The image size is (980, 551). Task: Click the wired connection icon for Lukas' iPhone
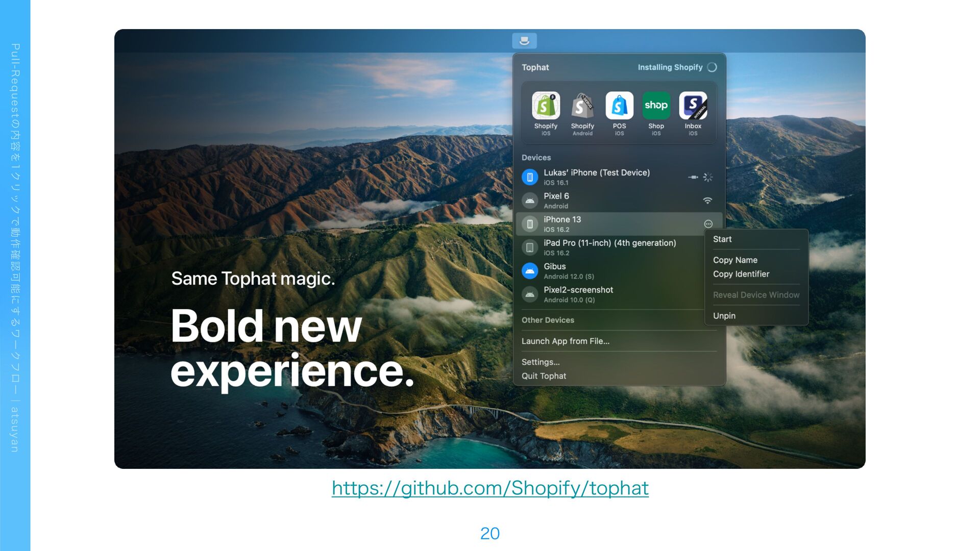coord(693,177)
